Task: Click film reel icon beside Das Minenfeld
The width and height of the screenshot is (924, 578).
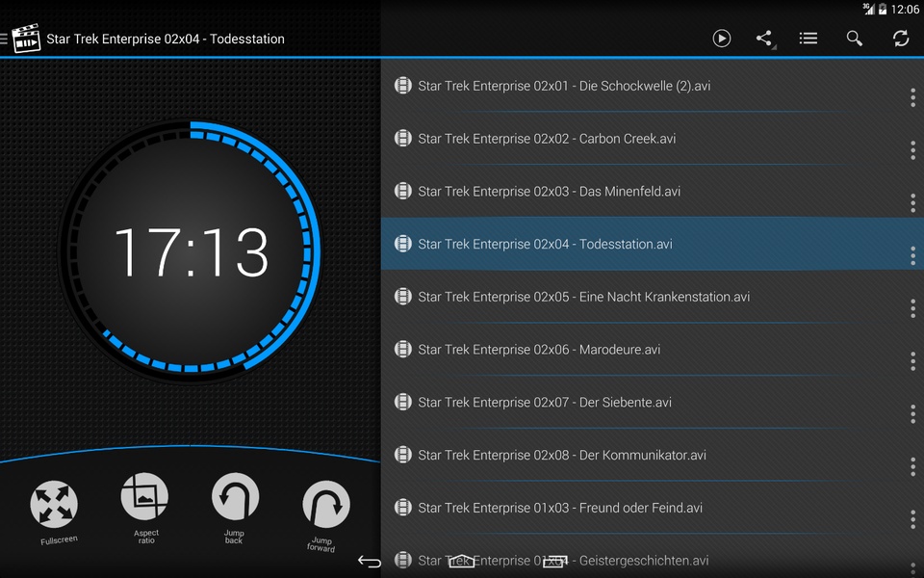Action: (403, 191)
